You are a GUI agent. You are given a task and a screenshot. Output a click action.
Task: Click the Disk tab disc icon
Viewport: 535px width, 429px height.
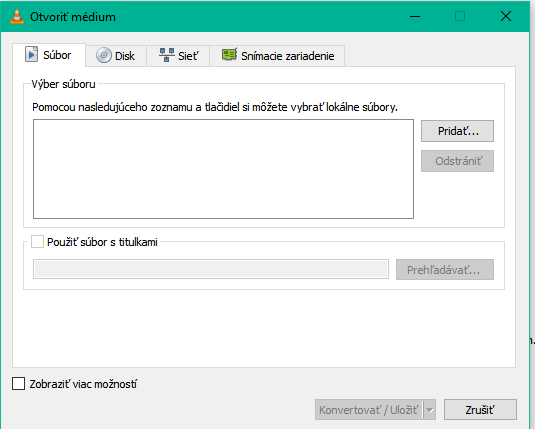(x=104, y=55)
